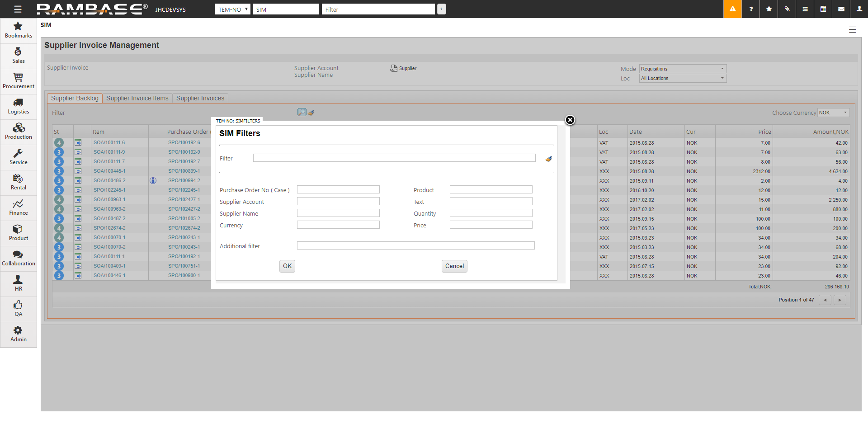Open the Logistics sidebar module
Screen dimensions: 868x424
pyautogui.click(x=18, y=107)
